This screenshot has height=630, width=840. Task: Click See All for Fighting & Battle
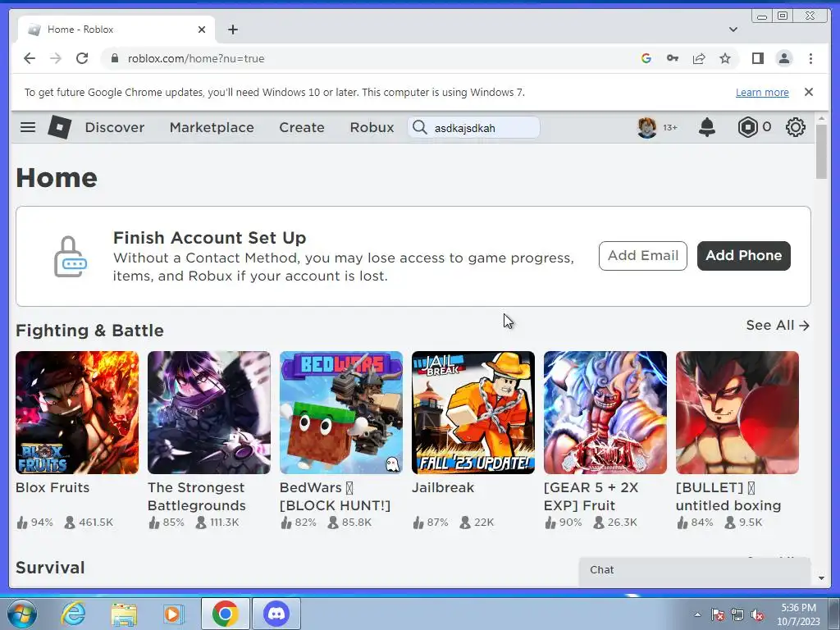(x=778, y=325)
